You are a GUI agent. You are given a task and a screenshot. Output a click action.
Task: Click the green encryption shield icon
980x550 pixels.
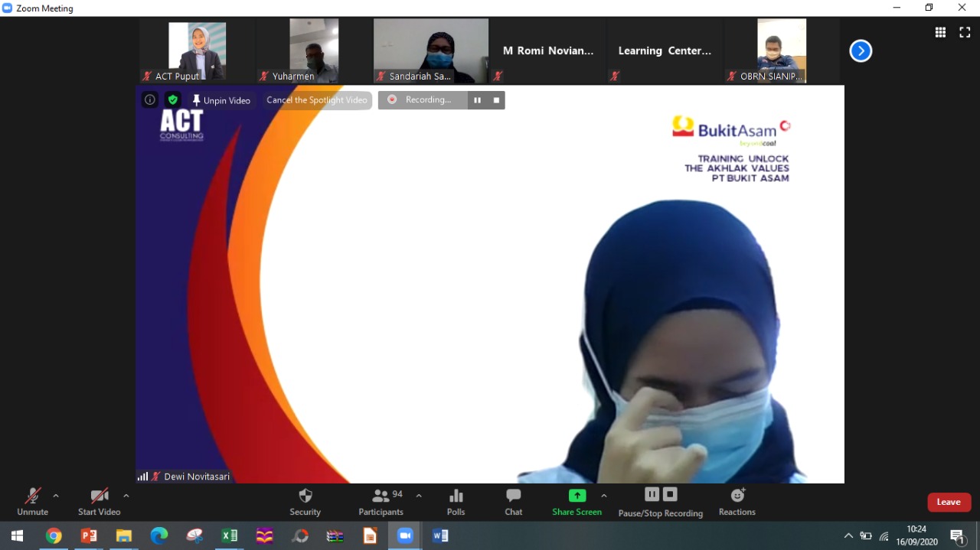[173, 99]
